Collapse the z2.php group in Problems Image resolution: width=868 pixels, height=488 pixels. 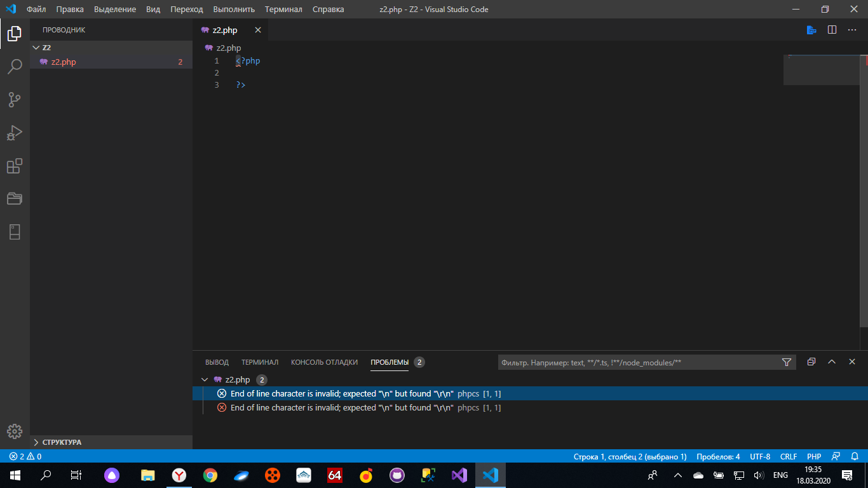point(204,379)
